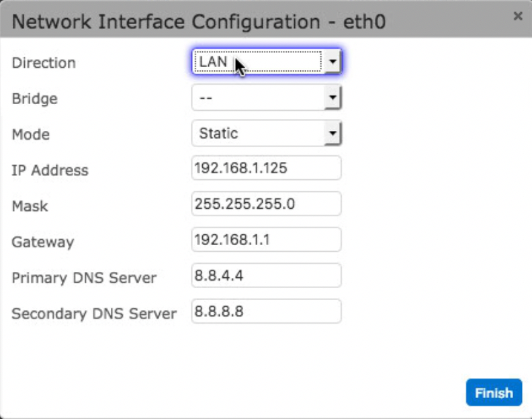Click the Bridge label text
The height and width of the screenshot is (419, 532).
[35, 99]
